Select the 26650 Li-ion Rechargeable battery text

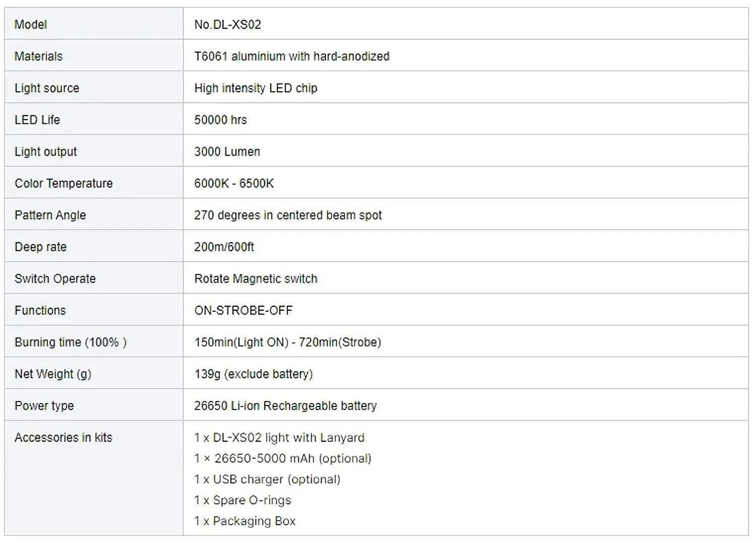pyautogui.click(x=285, y=405)
